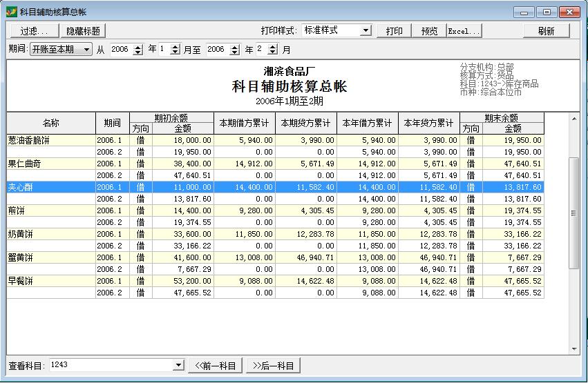Click the 刷新 refresh button
The image size is (588, 383).
click(x=546, y=31)
